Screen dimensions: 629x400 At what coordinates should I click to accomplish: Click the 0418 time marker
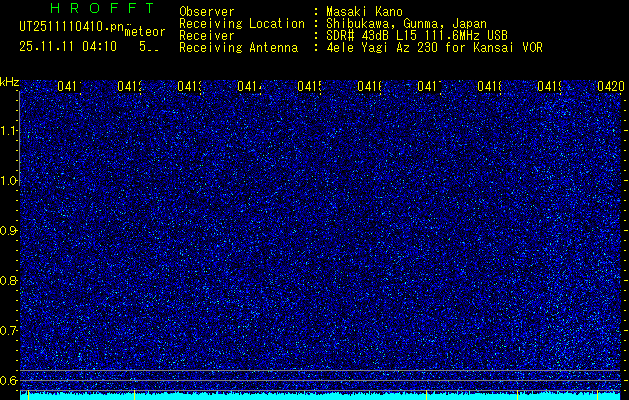pos(489,86)
